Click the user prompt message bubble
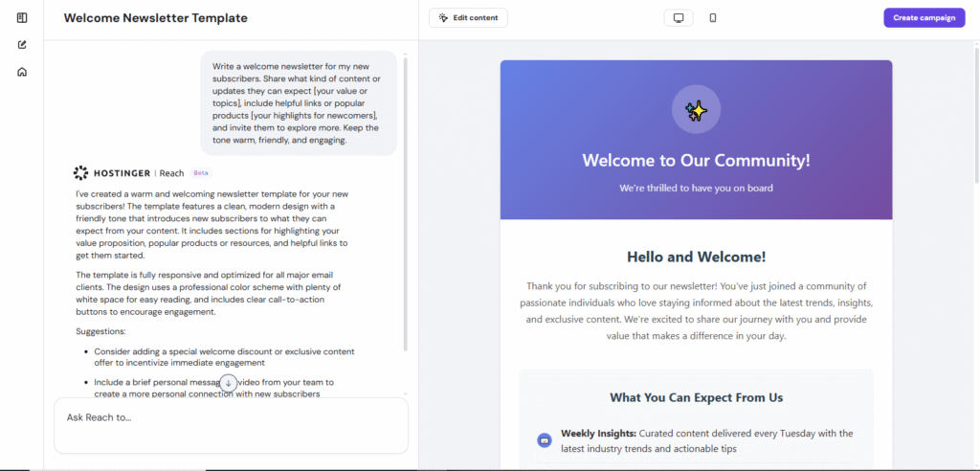Screen dimensions: 980x471 [x=298, y=102]
